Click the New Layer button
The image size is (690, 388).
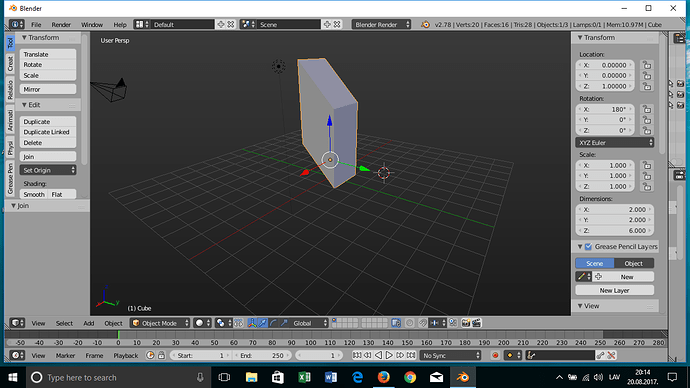click(615, 290)
